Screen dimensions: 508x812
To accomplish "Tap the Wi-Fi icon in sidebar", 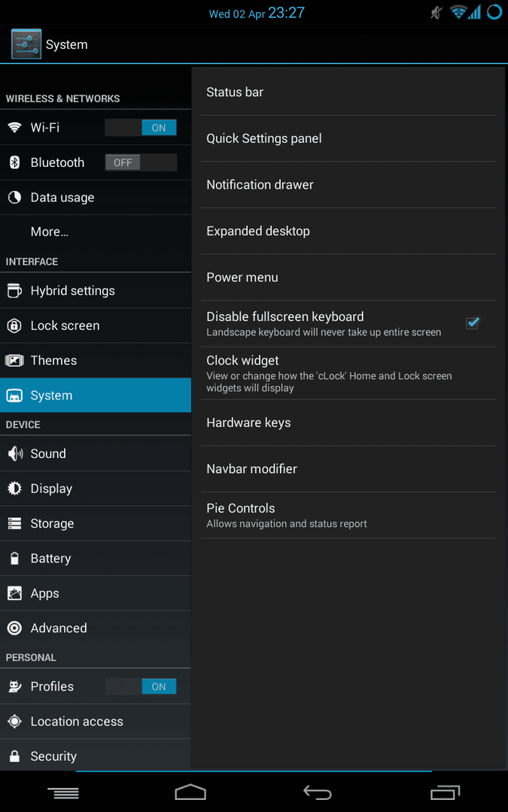I will 14,127.
